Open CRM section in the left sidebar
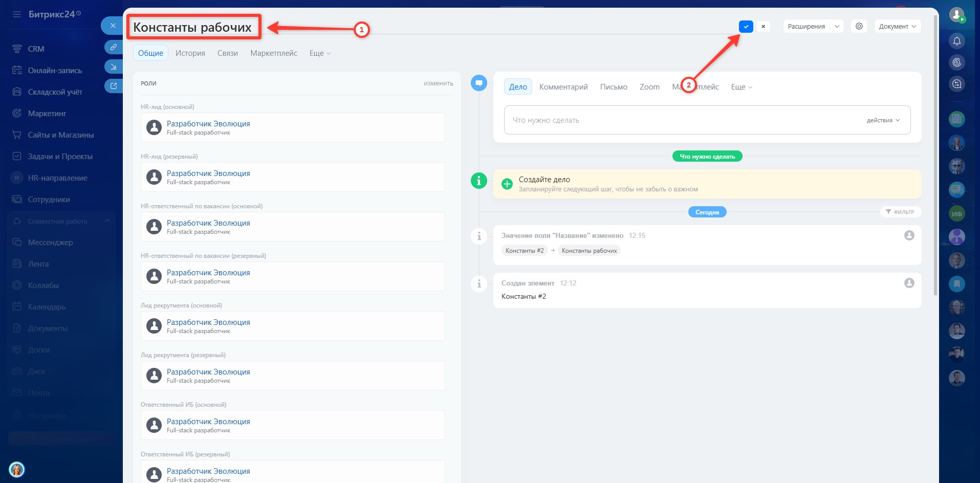 [36, 49]
